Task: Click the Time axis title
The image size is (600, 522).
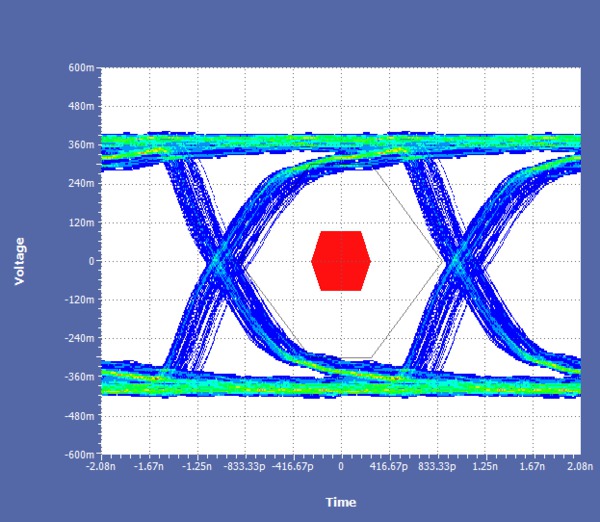Action: [340, 502]
